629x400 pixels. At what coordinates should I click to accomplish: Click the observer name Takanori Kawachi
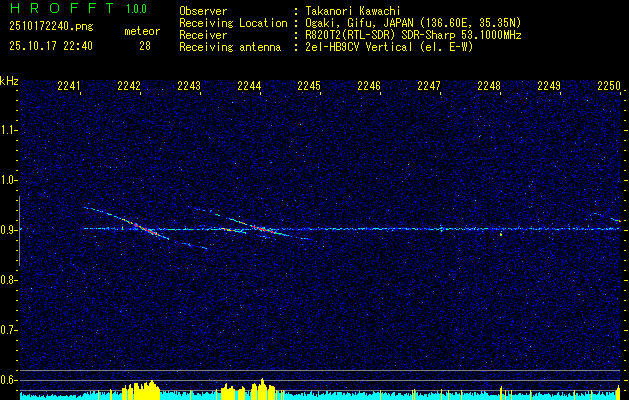click(352, 11)
